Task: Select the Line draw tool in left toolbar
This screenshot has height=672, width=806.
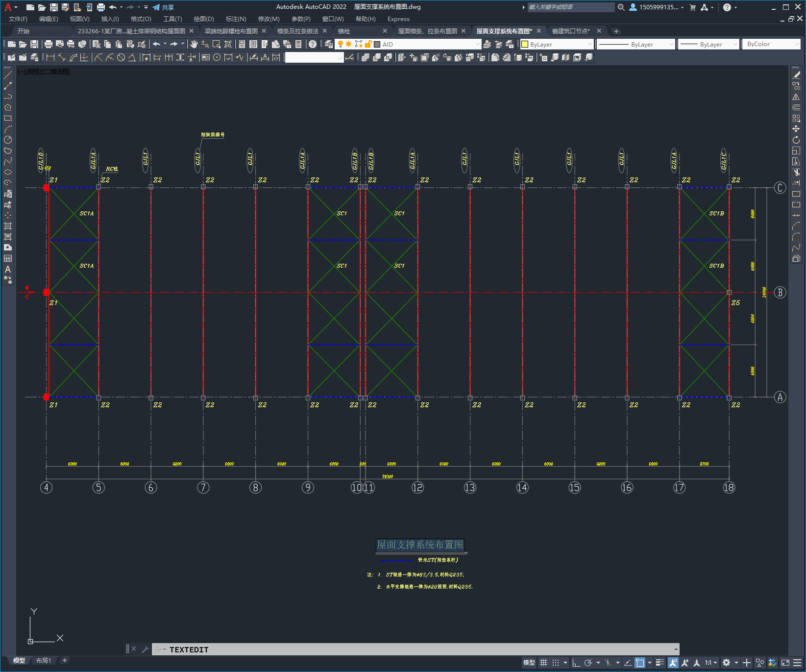Action: tap(8, 75)
